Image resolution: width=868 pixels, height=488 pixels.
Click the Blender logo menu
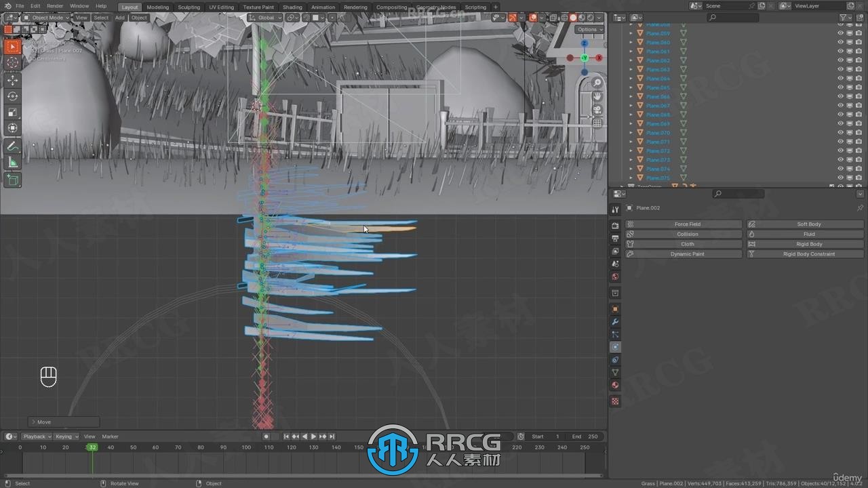pos(7,6)
